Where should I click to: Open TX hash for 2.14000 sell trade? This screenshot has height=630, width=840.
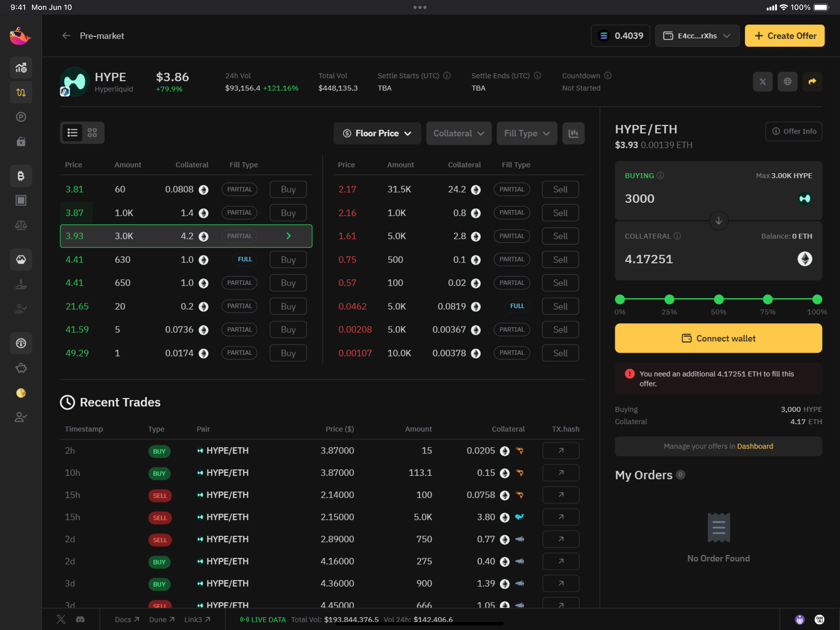pyautogui.click(x=561, y=495)
